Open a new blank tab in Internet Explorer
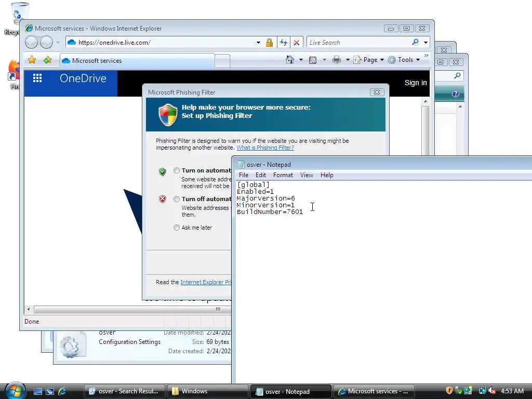This screenshot has width=532, height=399. 222,61
